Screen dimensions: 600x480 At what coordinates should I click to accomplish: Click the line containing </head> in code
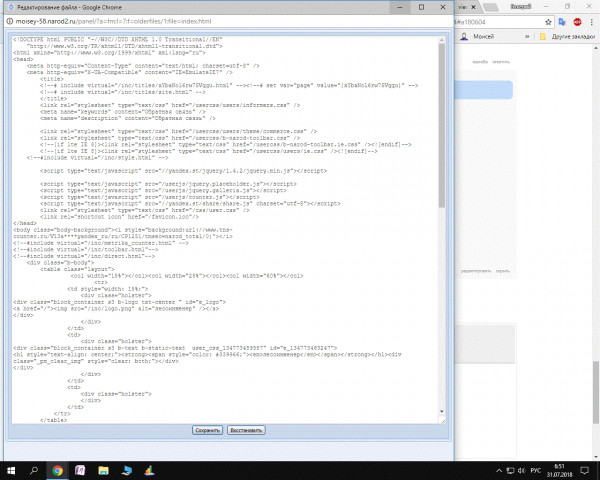pos(25,223)
